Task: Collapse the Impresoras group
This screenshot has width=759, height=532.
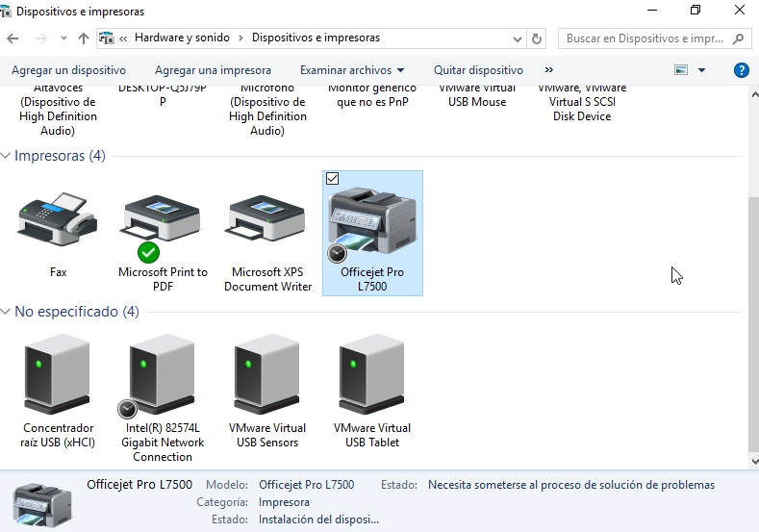Action: click(x=7, y=156)
